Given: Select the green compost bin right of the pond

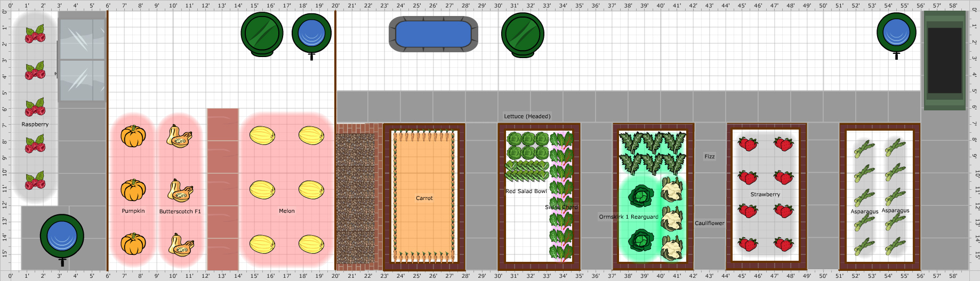Looking at the screenshot, I should click(523, 35).
